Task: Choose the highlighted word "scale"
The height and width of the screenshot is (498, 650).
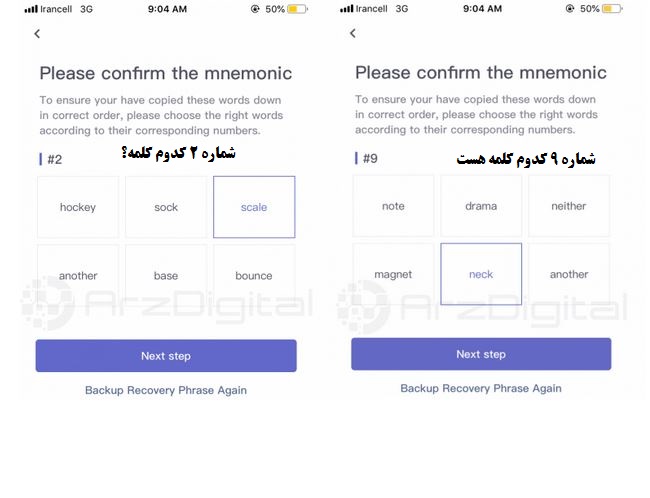Action: click(x=254, y=207)
